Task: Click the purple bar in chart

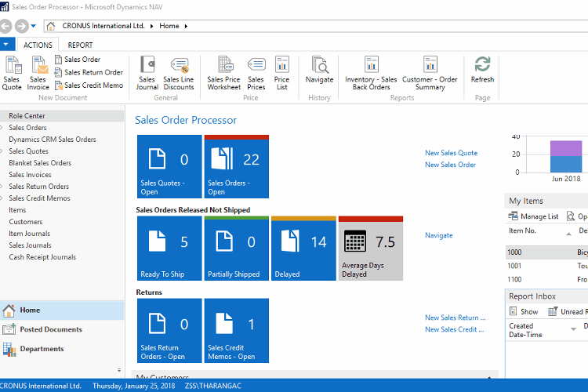Action: point(566,147)
